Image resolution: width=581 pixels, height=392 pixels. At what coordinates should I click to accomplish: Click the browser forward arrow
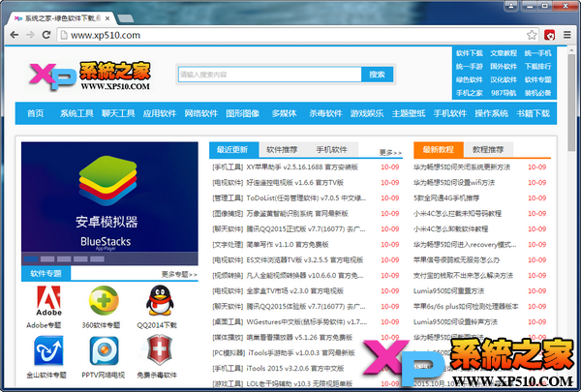[30, 35]
